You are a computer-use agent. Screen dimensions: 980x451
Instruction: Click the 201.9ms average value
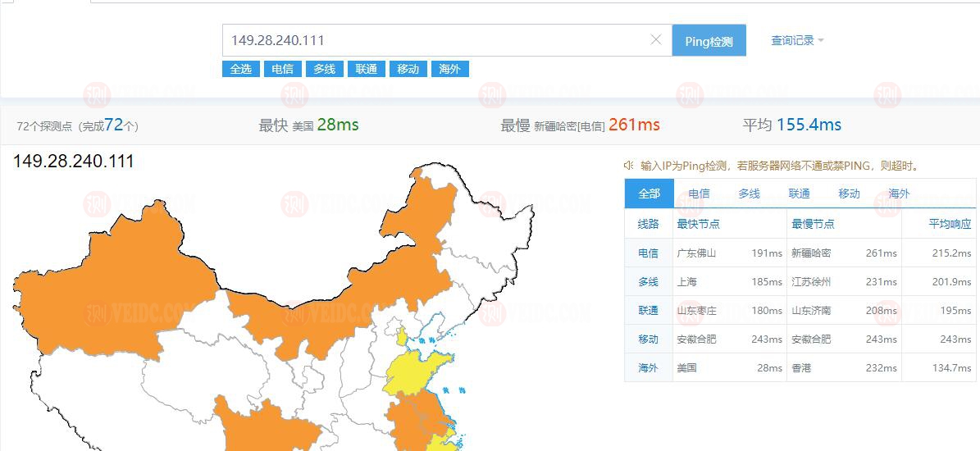[952, 282]
